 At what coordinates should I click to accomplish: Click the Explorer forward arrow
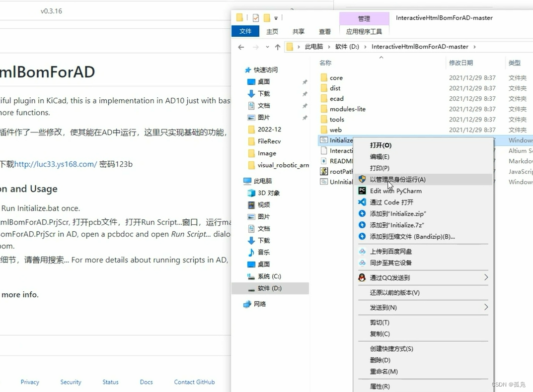256,47
